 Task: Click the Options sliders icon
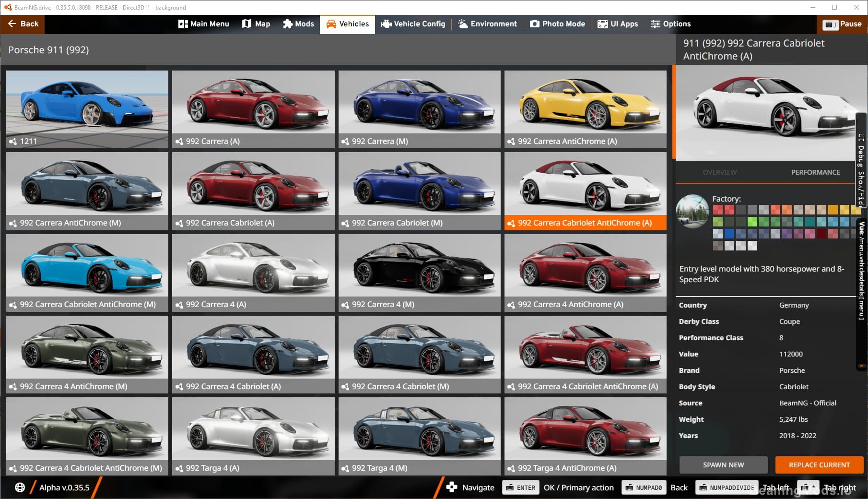[655, 24]
